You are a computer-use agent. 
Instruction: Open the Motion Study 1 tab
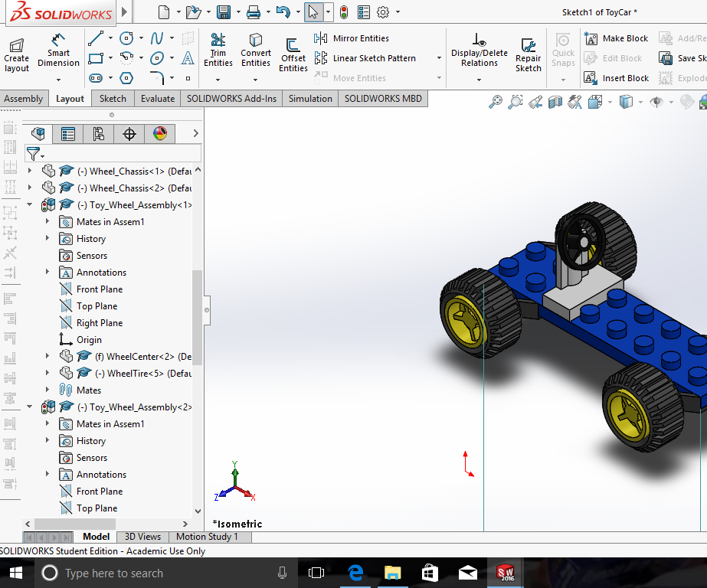click(x=209, y=536)
